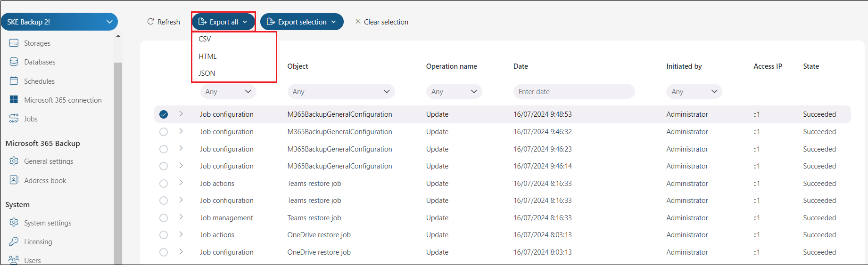
Task: Choose JSON export format
Action: (207, 73)
